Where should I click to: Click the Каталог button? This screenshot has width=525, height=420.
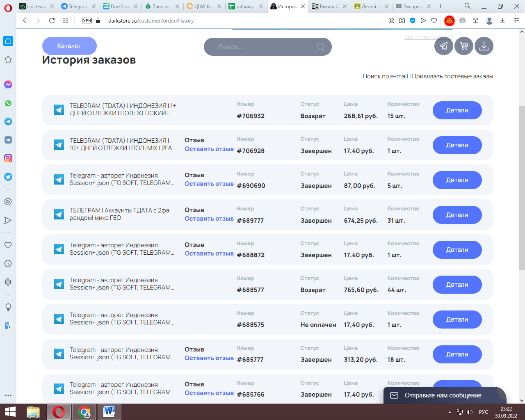pyautogui.click(x=69, y=46)
